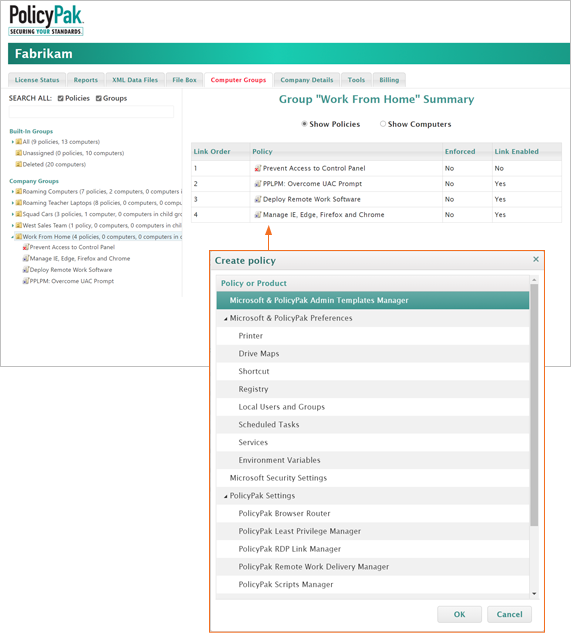Expand the Roaming Computers group

13,192
